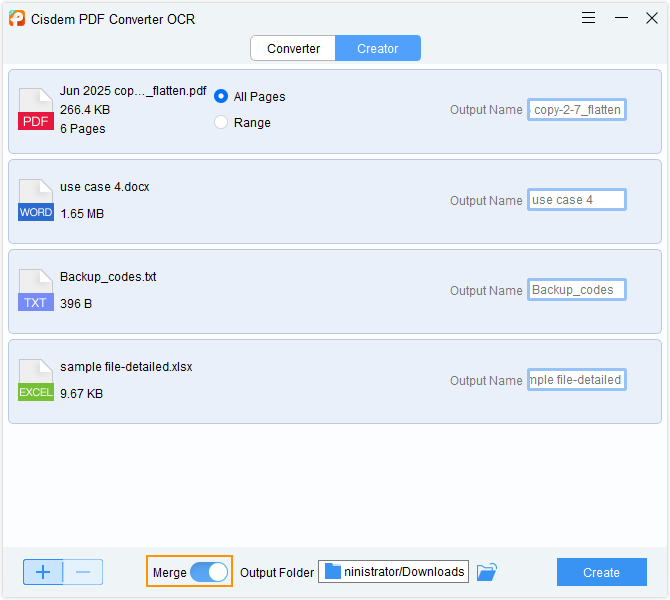Click the '1.65 MB' size text

click(82, 214)
